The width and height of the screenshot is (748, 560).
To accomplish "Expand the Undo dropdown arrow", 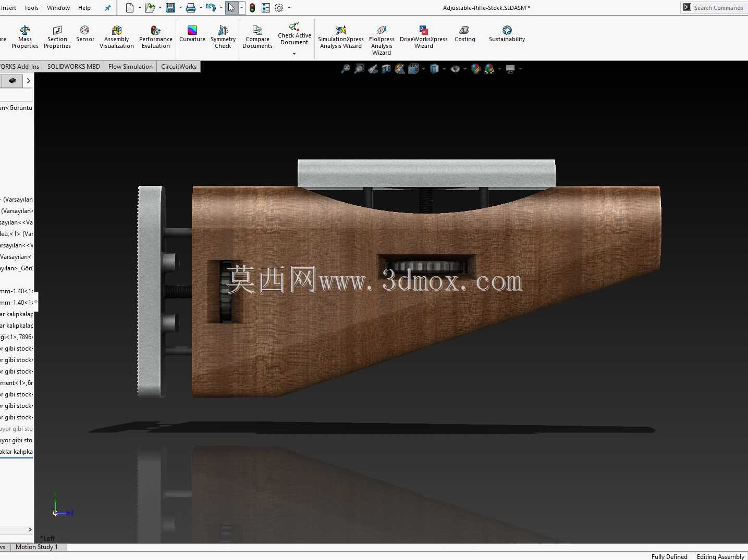I will (221, 8).
